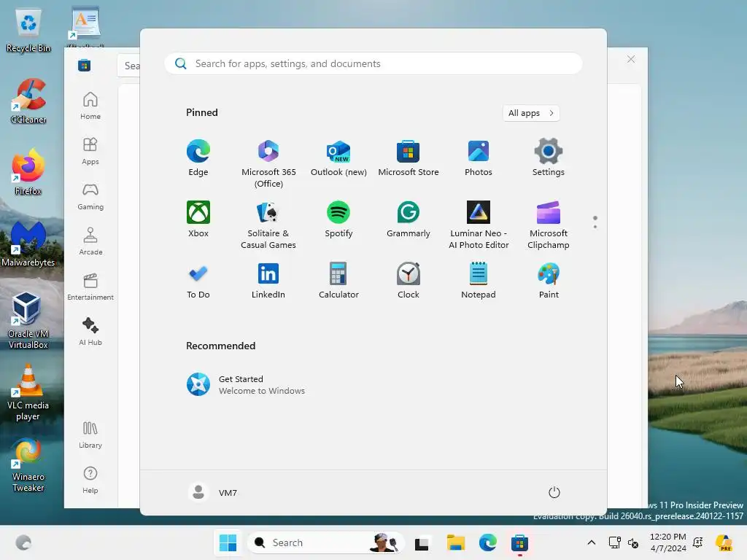Select VLC media player desktop shortcut
Screen dimensions: 747x560
point(28,392)
